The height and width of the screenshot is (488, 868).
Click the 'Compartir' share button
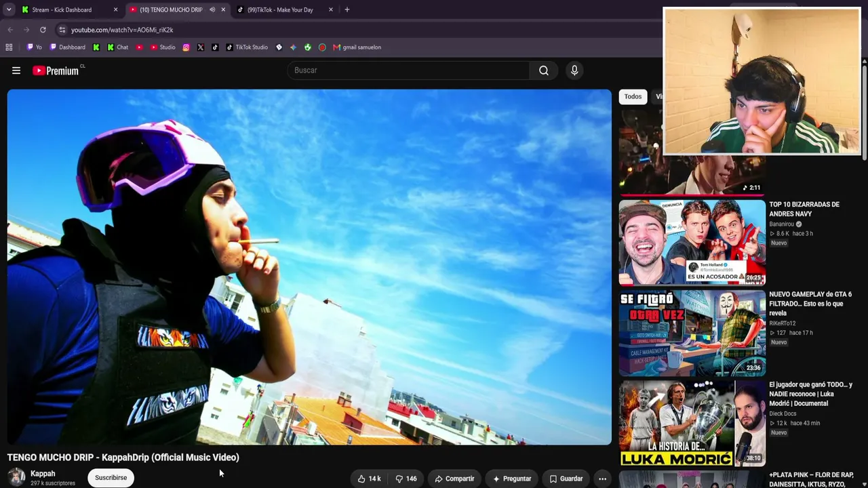pyautogui.click(x=454, y=479)
